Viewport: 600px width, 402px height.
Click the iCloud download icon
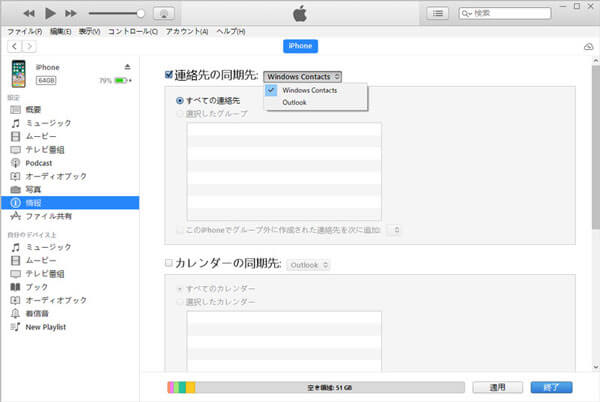(x=589, y=47)
